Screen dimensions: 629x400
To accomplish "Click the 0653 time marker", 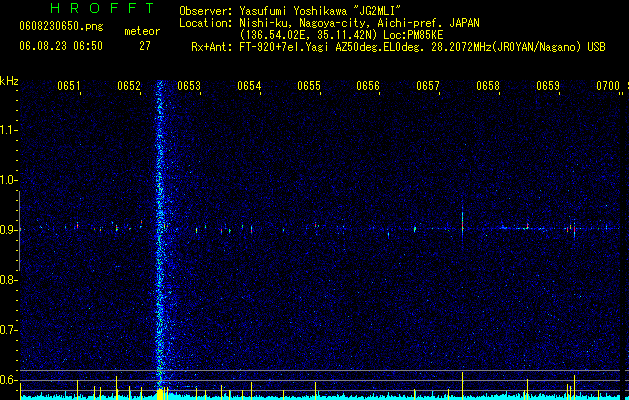I will point(189,86).
